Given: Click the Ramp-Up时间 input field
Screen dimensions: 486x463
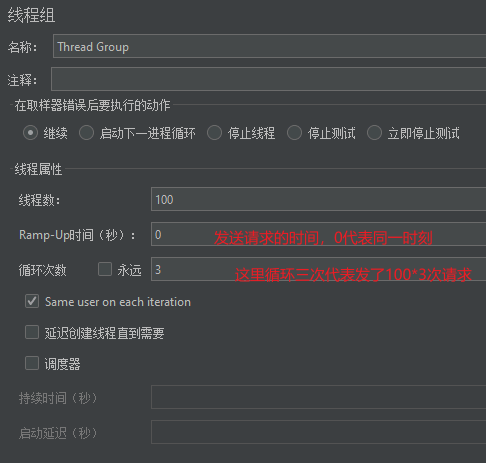Looking at the screenshot, I should pyautogui.click(x=318, y=234).
